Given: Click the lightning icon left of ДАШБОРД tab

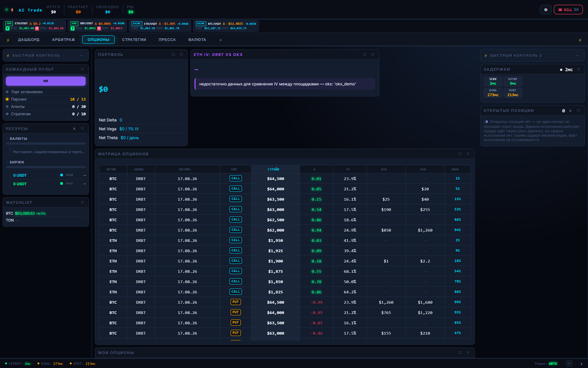Looking at the screenshot, I should pos(8,40).
